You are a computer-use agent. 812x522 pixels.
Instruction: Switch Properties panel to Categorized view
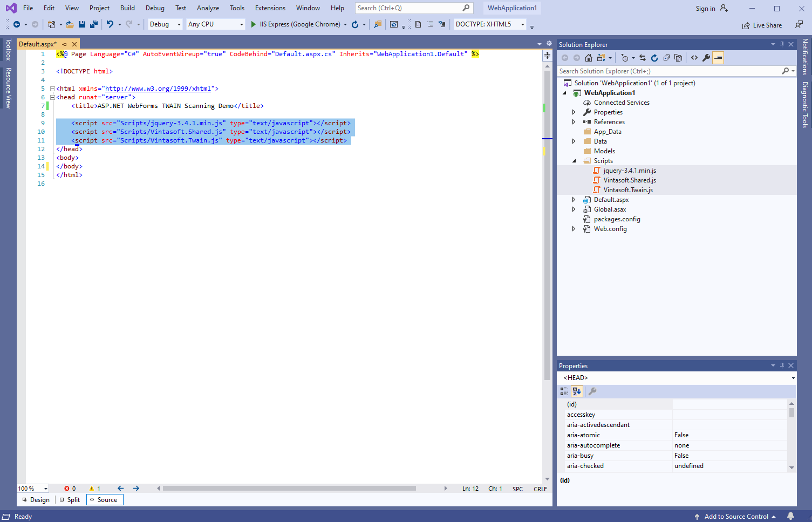point(564,391)
